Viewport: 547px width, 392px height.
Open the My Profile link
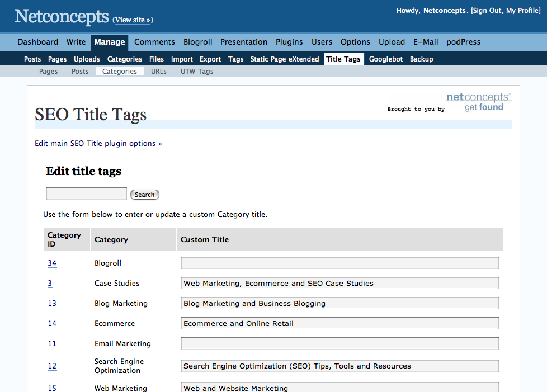pyautogui.click(x=522, y=11)
